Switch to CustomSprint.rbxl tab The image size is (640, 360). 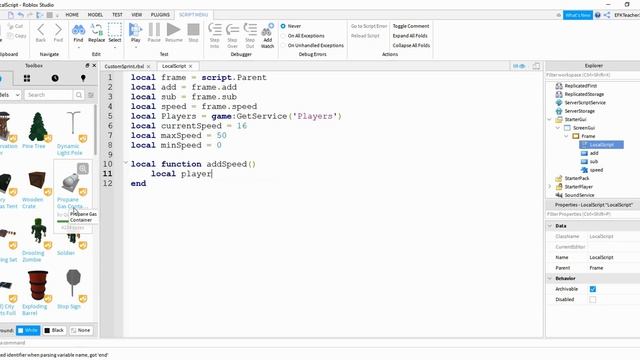(x=124, y=66)
